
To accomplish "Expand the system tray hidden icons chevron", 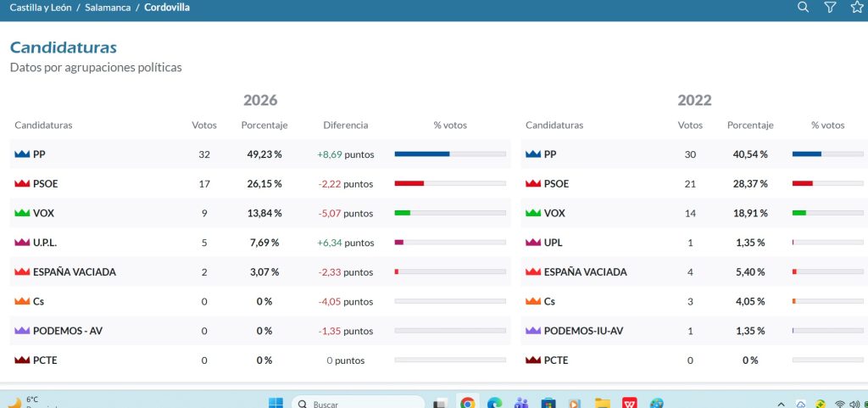I will 782,404.
